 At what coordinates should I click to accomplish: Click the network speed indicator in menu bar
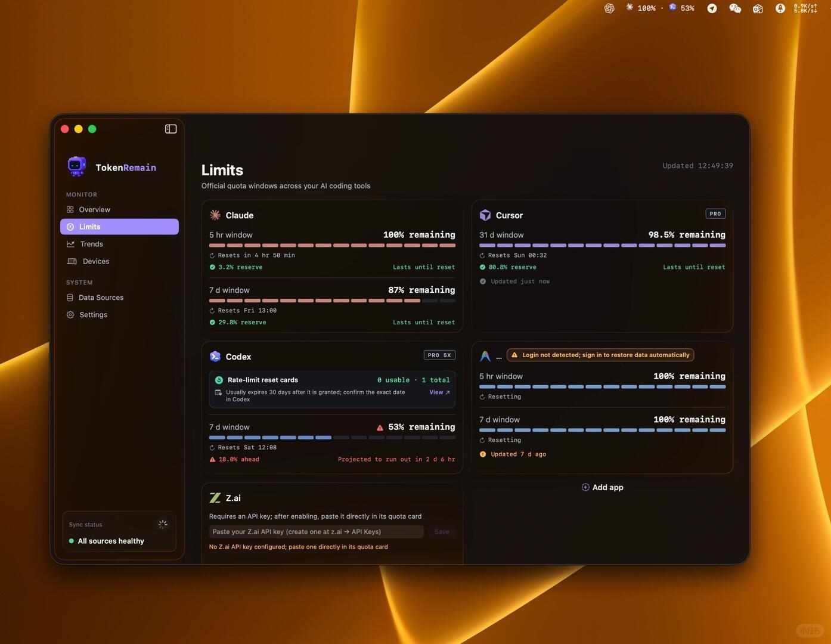pyautogui.click(x=805, y=8)
